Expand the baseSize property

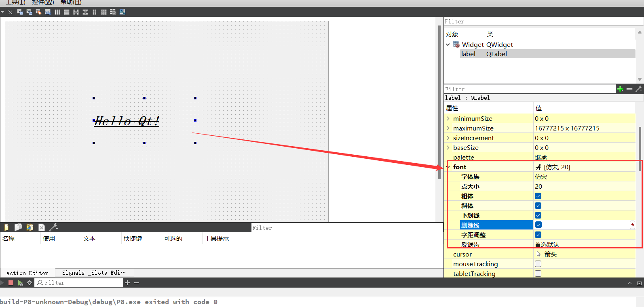click(448, 147)
